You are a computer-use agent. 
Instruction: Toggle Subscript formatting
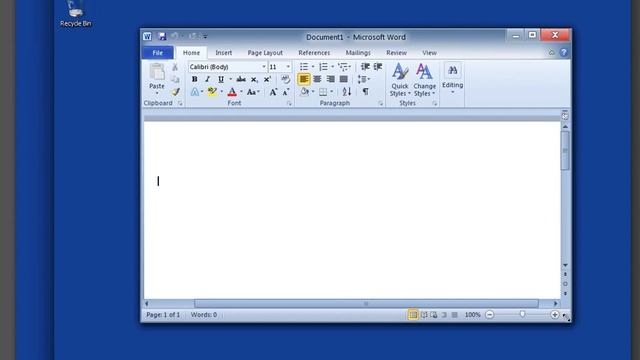(254, 79)
